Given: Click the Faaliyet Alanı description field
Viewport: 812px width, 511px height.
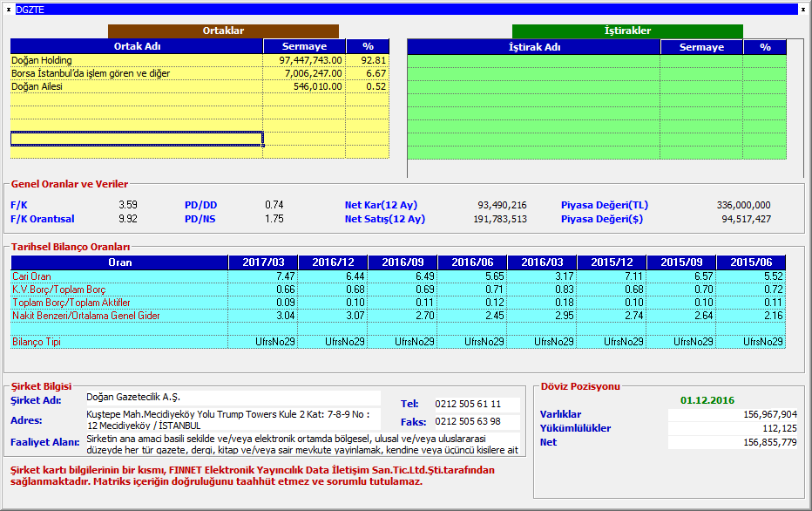Looking at the screenshot, I should [x=302, y=444].
